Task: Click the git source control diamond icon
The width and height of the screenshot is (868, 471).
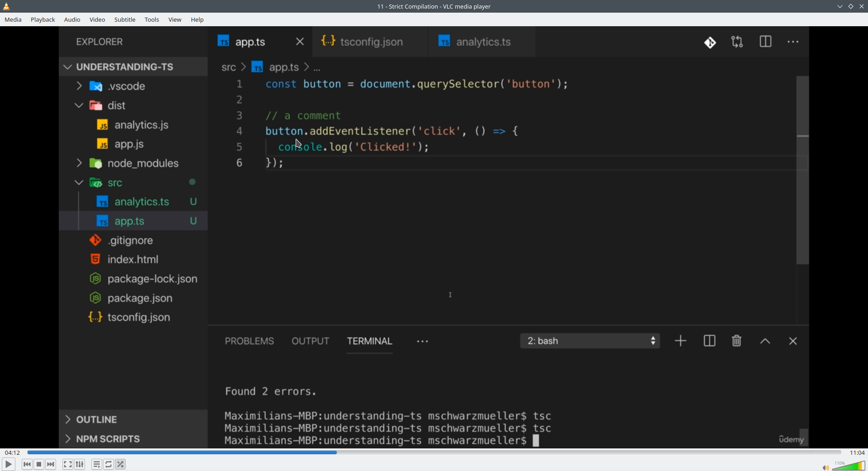Action: pyautogui.click(x=710, y=42)
